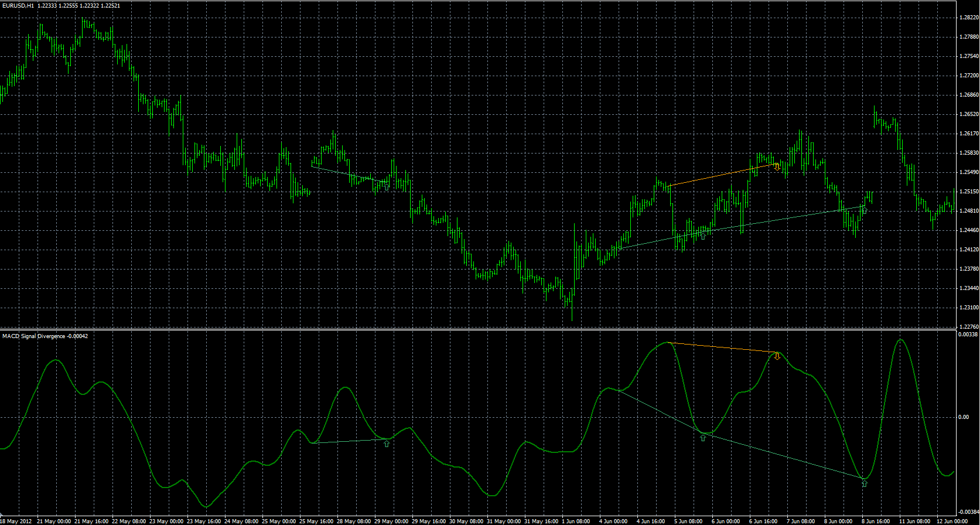Click the 8 Jun 16:00 time label
Image resolution: width=980 pixels, height=525 pixels.
pyautogui.click(x=876, y=521)
